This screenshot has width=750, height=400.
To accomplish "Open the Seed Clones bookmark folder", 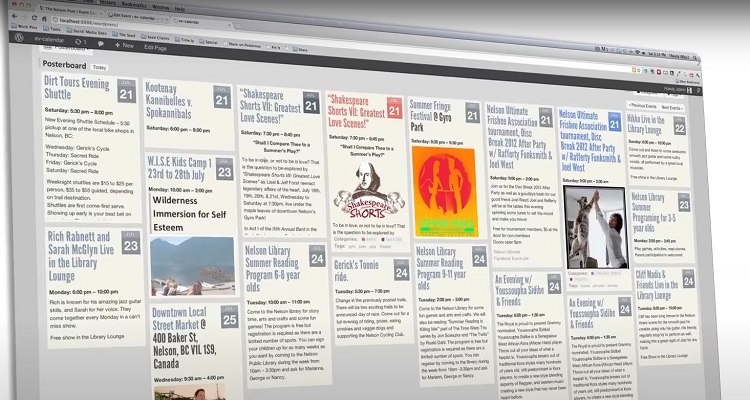I will pos(155,37).
